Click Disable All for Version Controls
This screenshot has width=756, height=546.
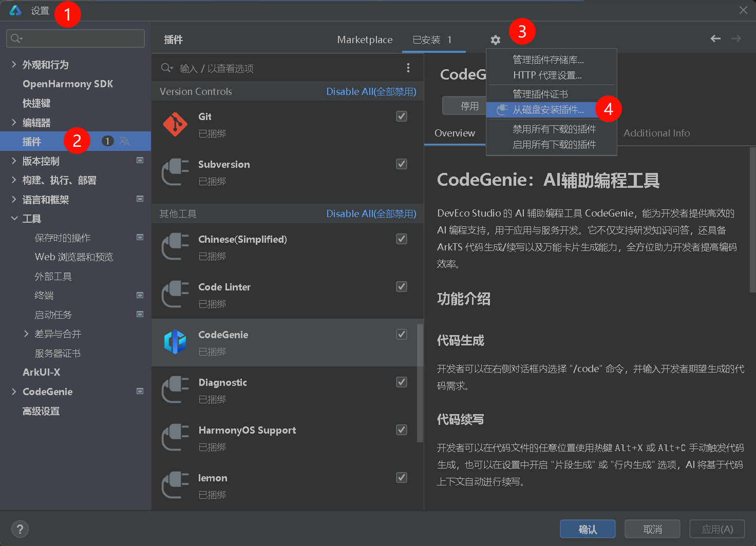(x=371, y=92)
